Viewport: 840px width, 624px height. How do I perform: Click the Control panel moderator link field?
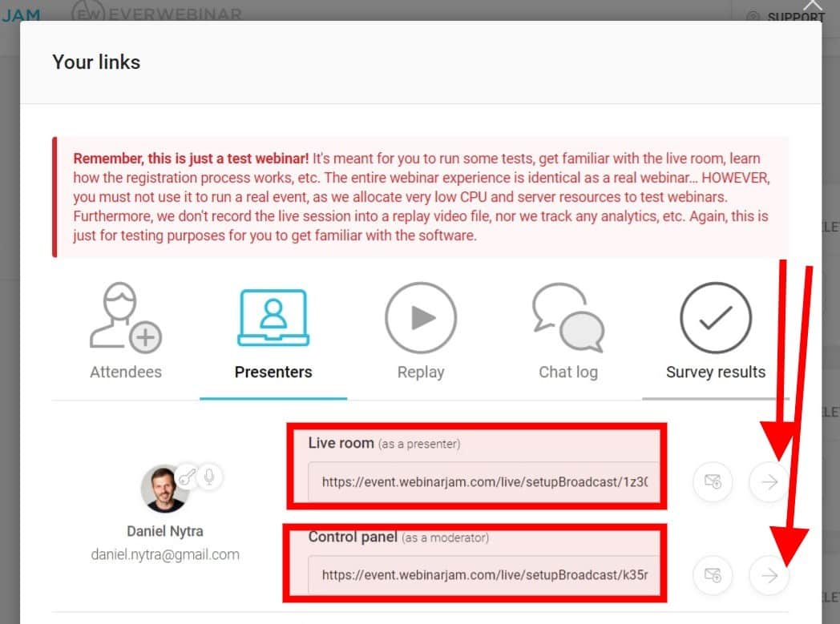[x=484, y=575]
